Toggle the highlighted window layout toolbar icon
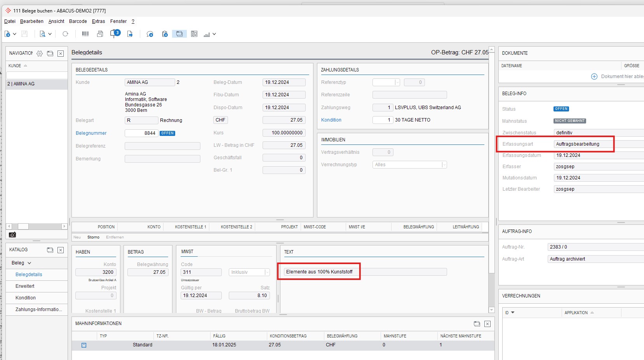This screenshot has width=644, height=360. (x=179, y=34)
